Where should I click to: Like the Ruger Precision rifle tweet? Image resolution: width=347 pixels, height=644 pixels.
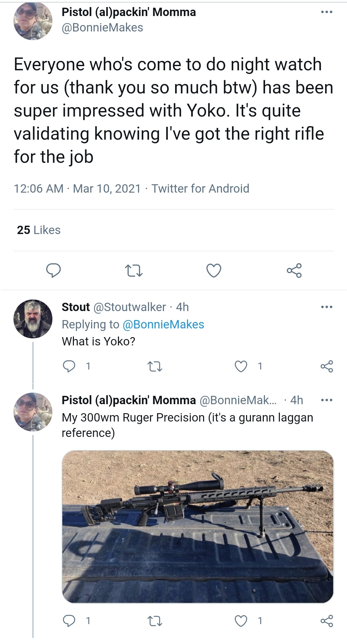241,621
